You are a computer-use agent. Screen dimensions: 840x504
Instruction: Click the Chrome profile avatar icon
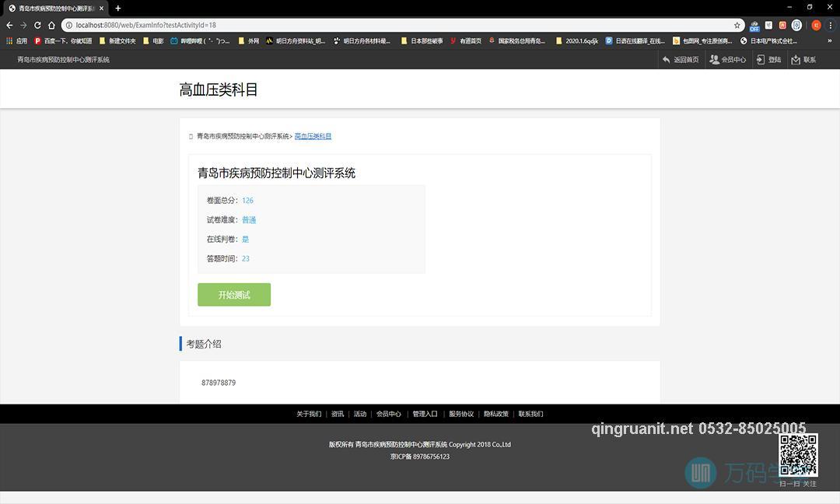coord(815,25)
